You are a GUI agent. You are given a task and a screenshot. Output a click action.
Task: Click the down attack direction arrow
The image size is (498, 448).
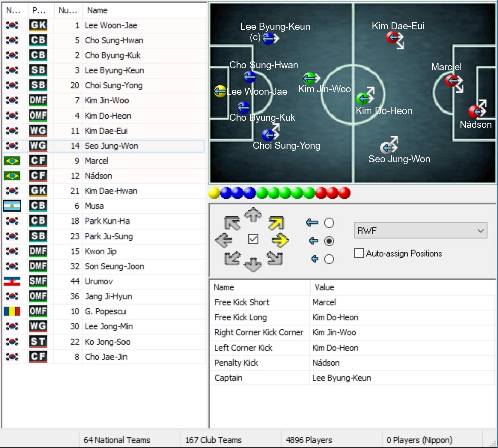tap(253, 265)
